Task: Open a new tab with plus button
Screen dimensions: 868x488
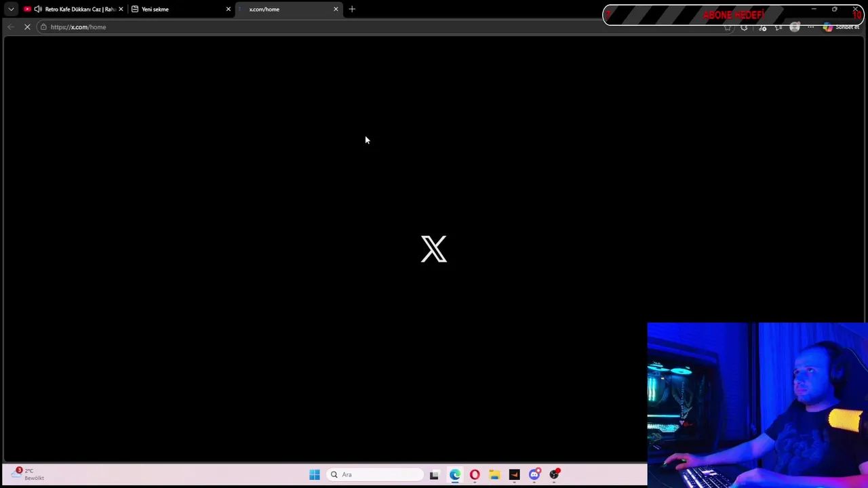Action: 352,9
